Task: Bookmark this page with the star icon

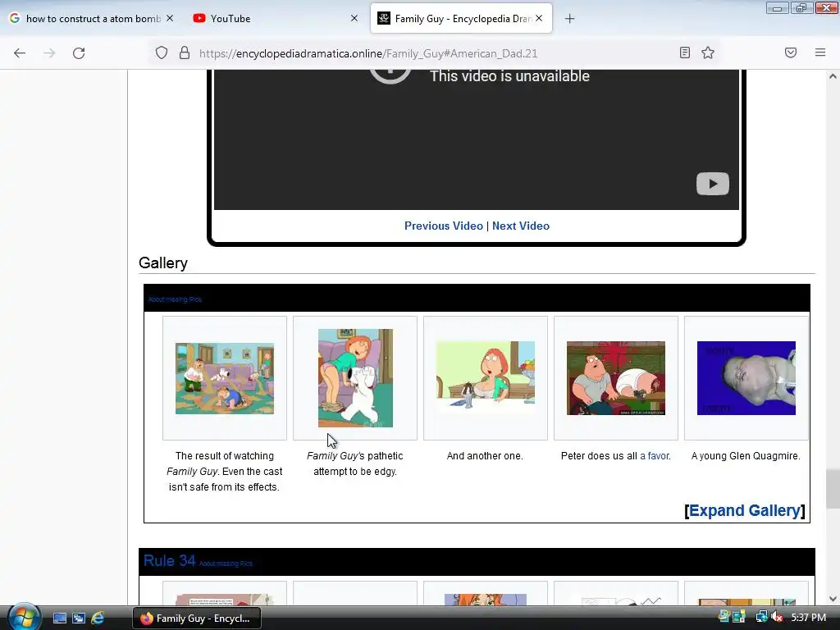Action: [x=708, y=52]
